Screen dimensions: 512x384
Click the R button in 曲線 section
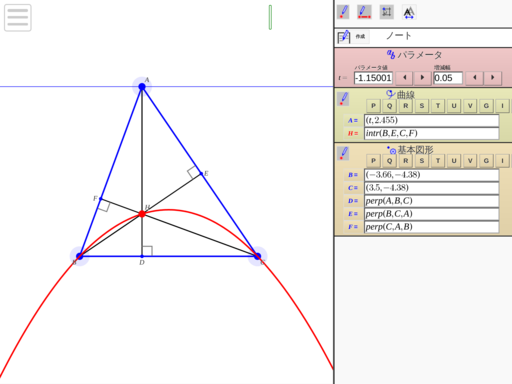point(406,106)
